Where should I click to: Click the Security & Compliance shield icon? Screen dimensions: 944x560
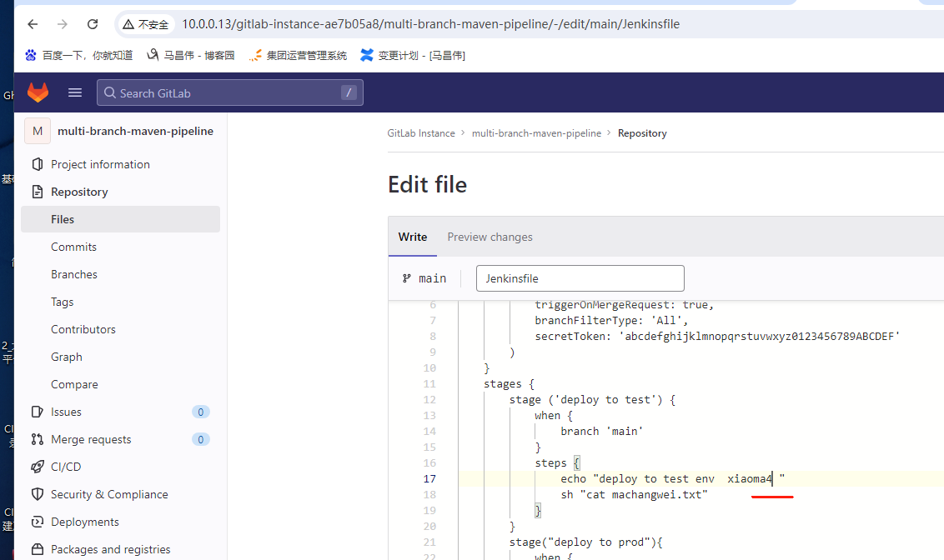click(x=38, y=494)
